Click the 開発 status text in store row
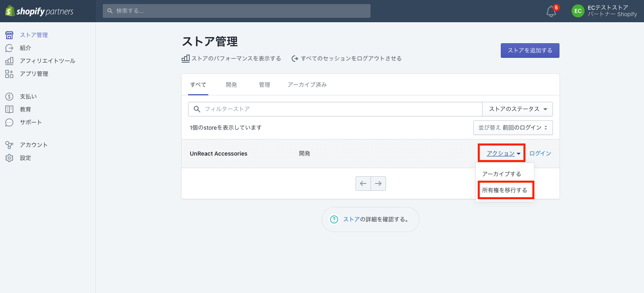The width and height of the screenshot is (644, 293). click(x=305, y=154)
